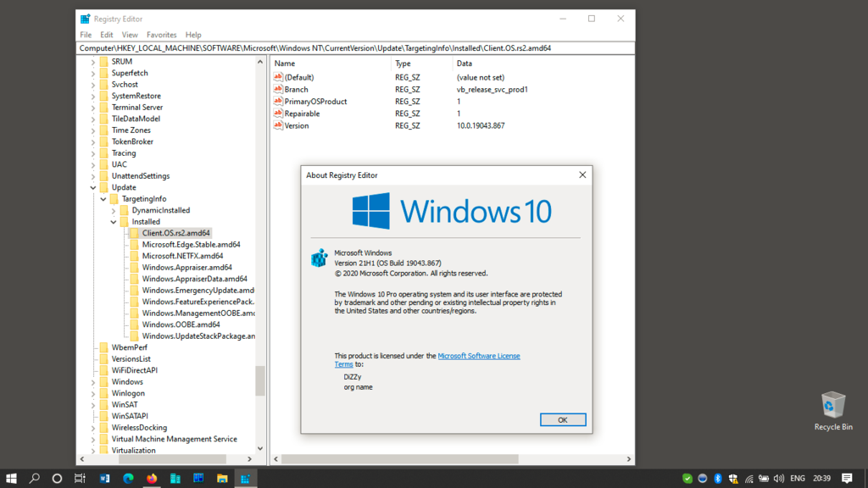The width and height of the screenshot is (868, 488).
Task: Select the (Default) value icon
Action: pos(278,77)
